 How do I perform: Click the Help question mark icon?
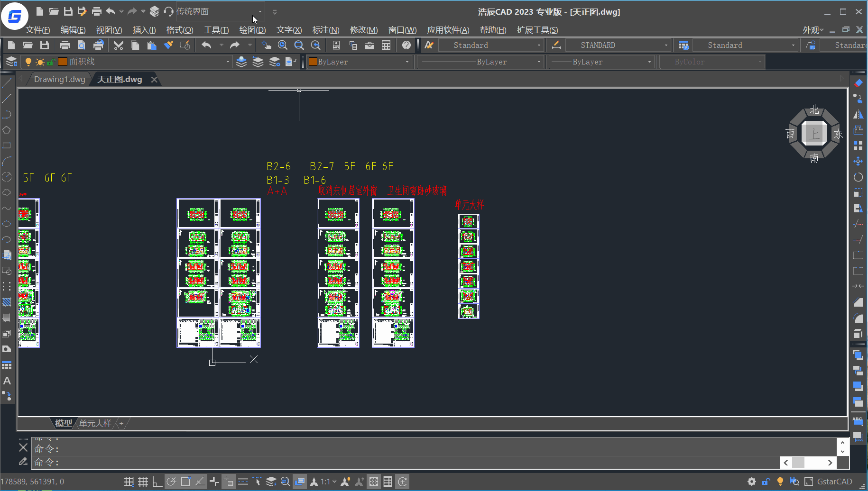pyautogui.click(x=406, y=45)
